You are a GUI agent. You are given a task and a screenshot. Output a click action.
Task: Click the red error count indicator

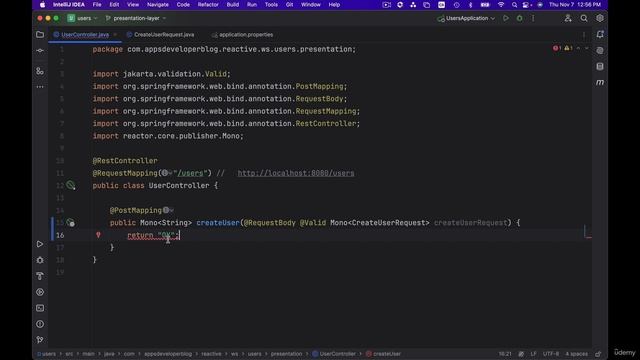coord(557,48)
